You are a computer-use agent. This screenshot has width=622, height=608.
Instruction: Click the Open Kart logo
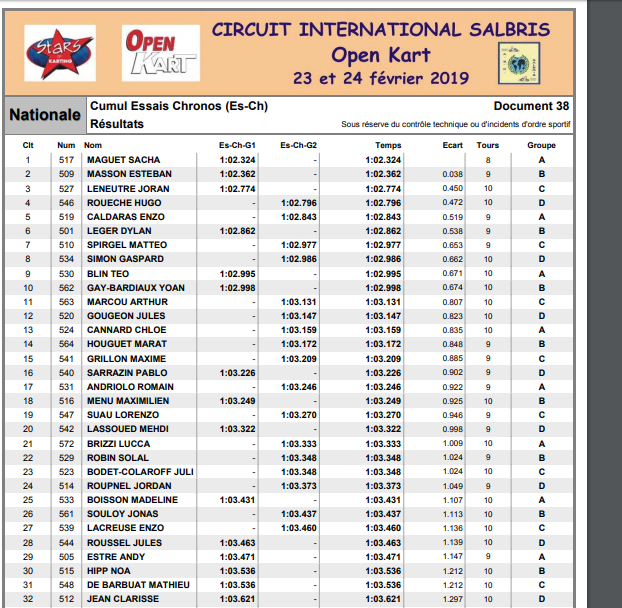[x=160, y=54]
